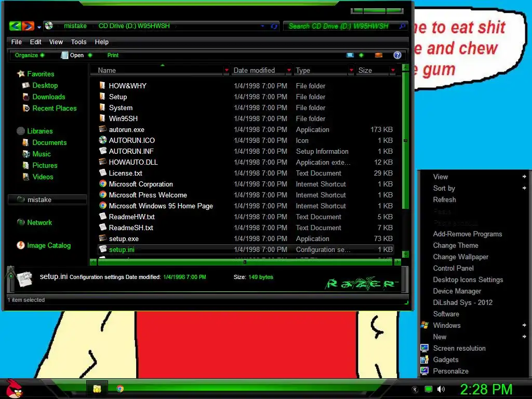The width and height of the screenshot is (532, 399).
Task: Open the Explorer taskbar button
Action: (x=97, y=389)
